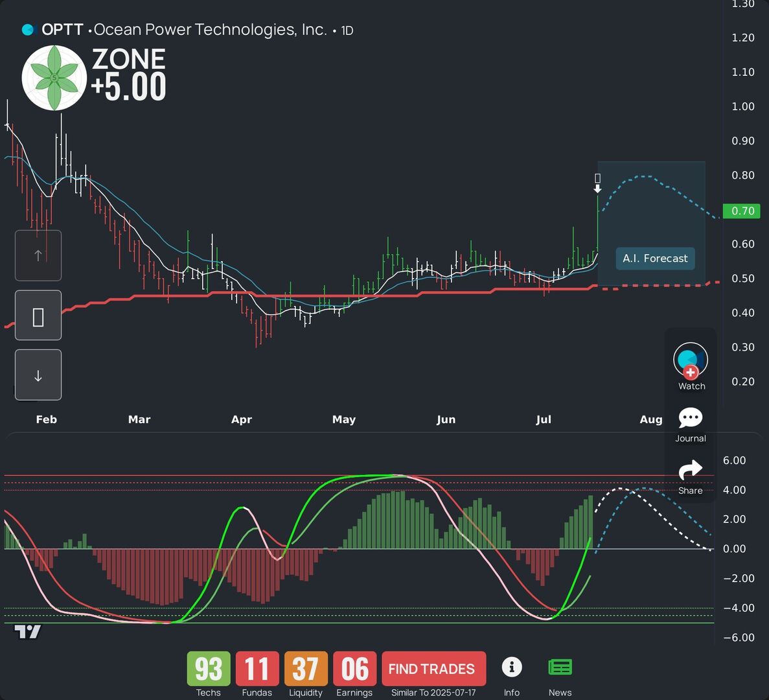Click the Ocean Power Technologies, Inc. name
Viewport: 769px width, 700px height.
point(211,30)
